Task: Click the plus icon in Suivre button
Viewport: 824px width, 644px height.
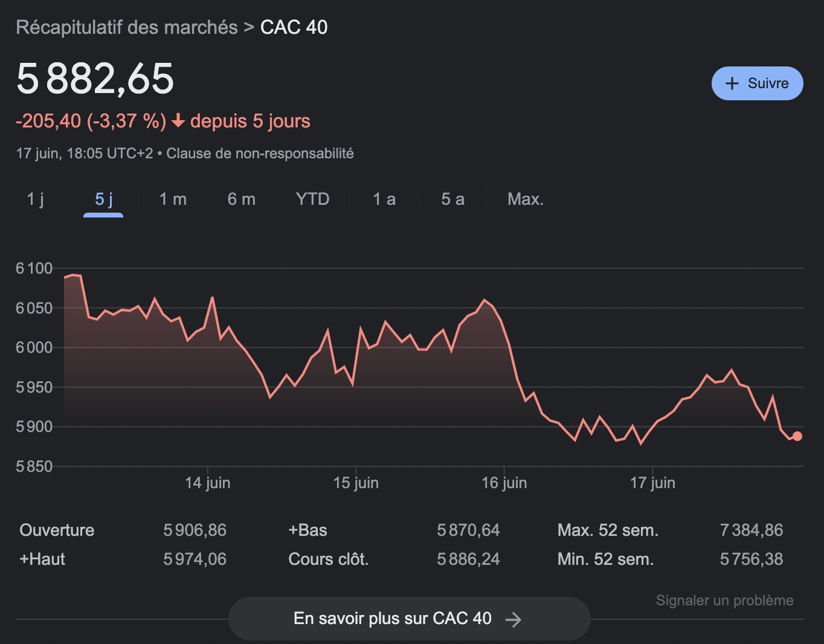Action: point(732,83)
